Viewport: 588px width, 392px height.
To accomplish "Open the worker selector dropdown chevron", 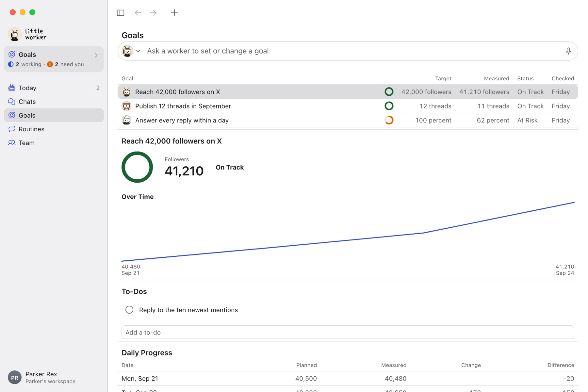I will tap(138, 51).
